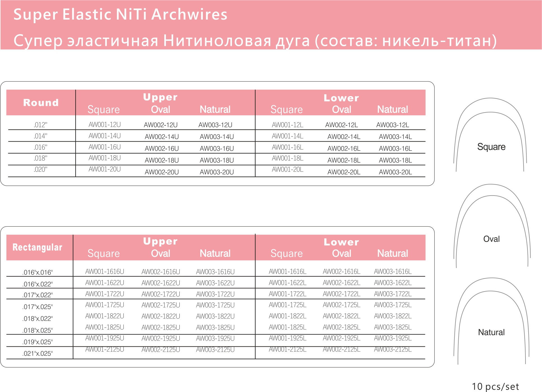Select code AW003-1622U
The height and width of the screenshot is (392, 542).
[x=215, y=283]
